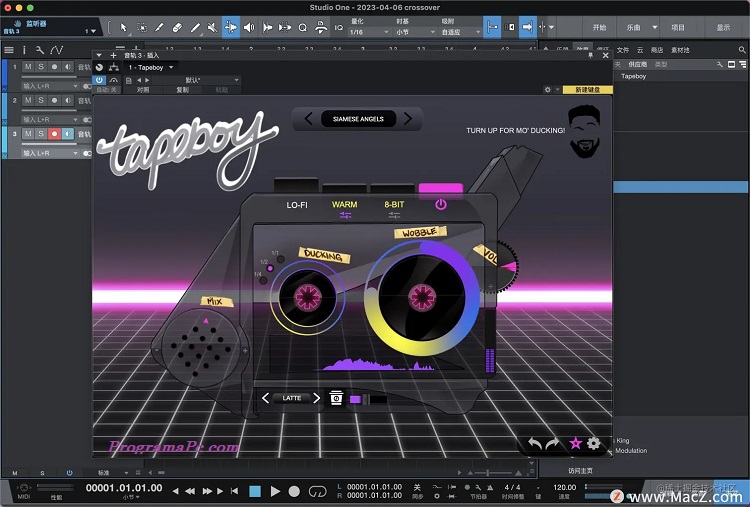The height and width of the screenshot is (507, 750).
Task: Mute track 1
Action: [28, 66]
